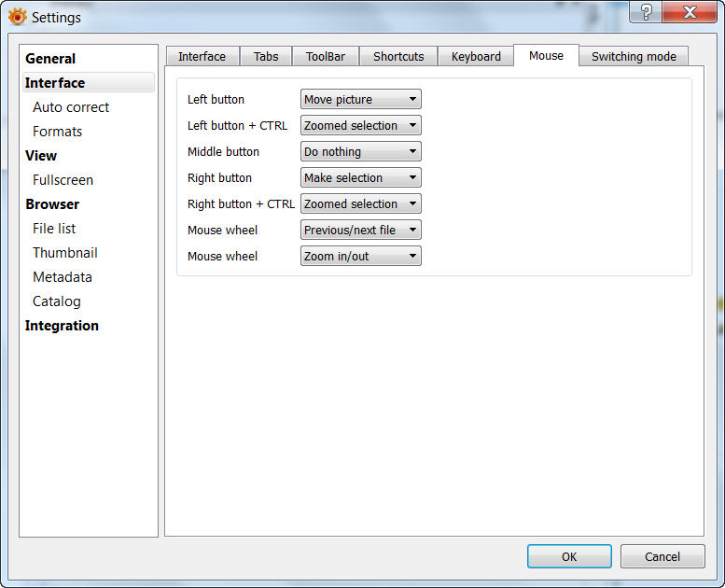This screenshot has width=725, height=588.
Task: Click the help question mark button
Action: tap(646, 11)
